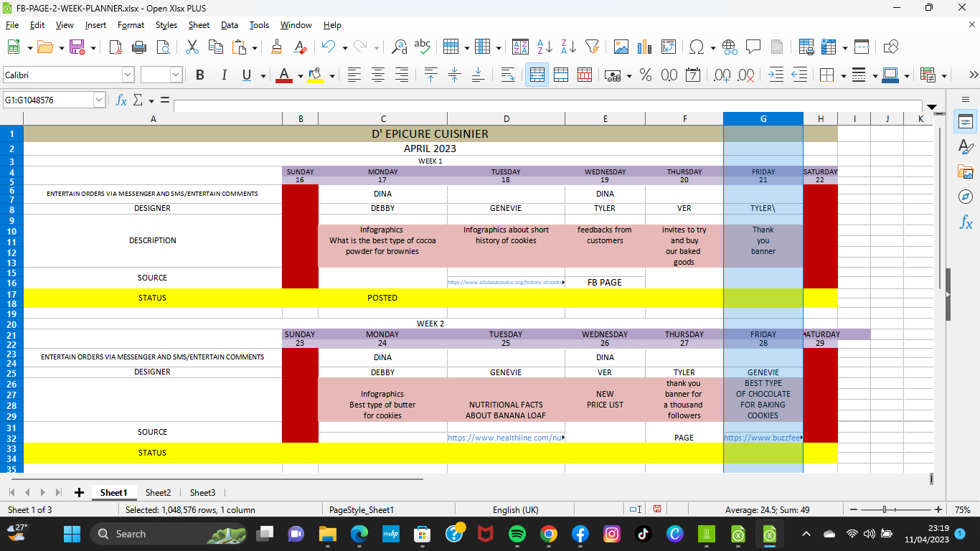This screenshot has height=551, width=980.
Task: Open the Function Wizard
Action: pos(121,100)
